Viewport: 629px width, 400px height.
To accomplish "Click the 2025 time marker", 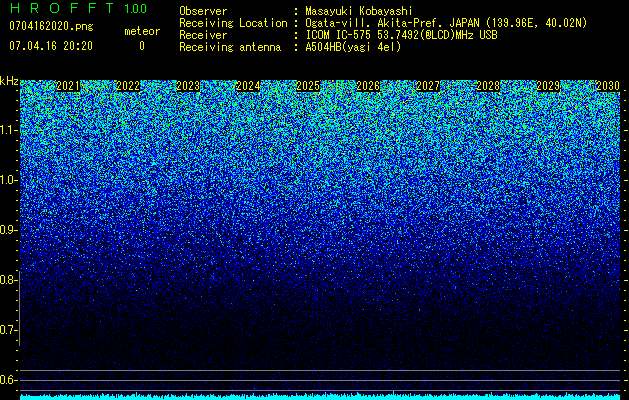I will tap(308, 86).
